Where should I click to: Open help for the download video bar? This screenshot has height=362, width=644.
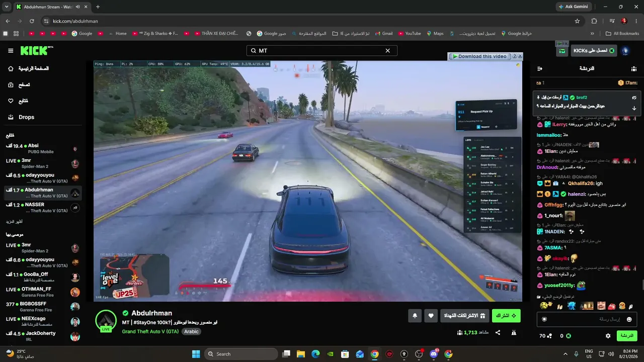514,56
